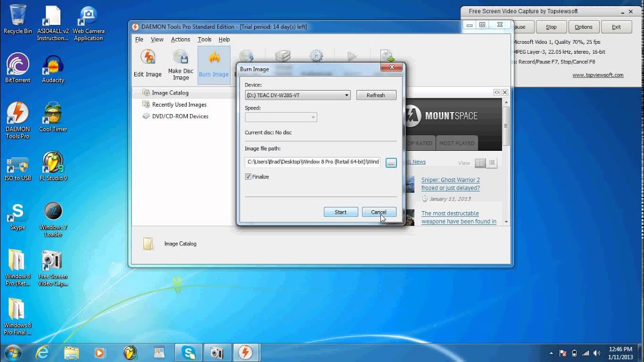Click Refresh next to the Device list
This screenshot has height=362, width=644.
pyautogui.click(x=376, y=95)
